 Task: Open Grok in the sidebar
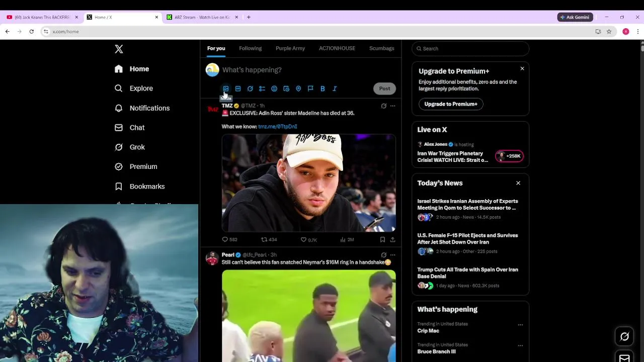pos(129,147)
